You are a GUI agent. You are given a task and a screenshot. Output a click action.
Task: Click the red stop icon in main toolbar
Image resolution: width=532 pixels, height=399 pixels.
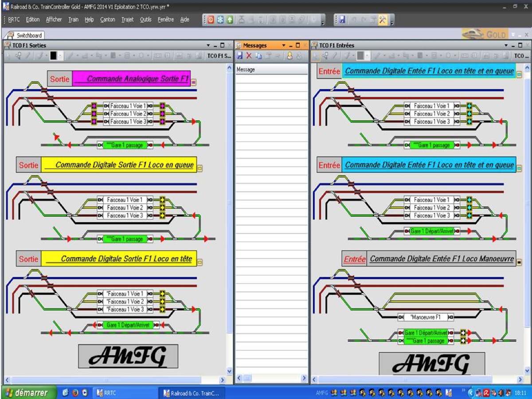click(x=211, y=20)
